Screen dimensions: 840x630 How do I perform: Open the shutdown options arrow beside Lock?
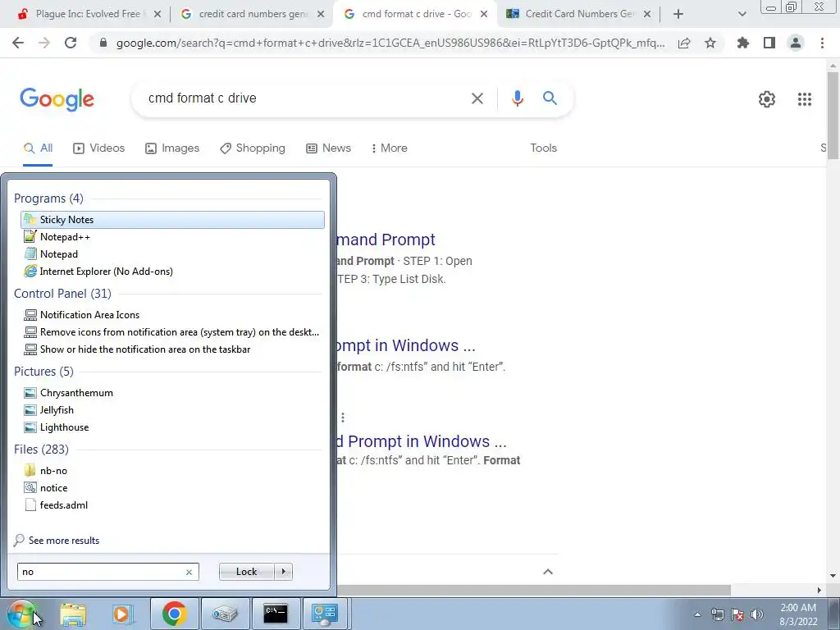coord(283,572)
